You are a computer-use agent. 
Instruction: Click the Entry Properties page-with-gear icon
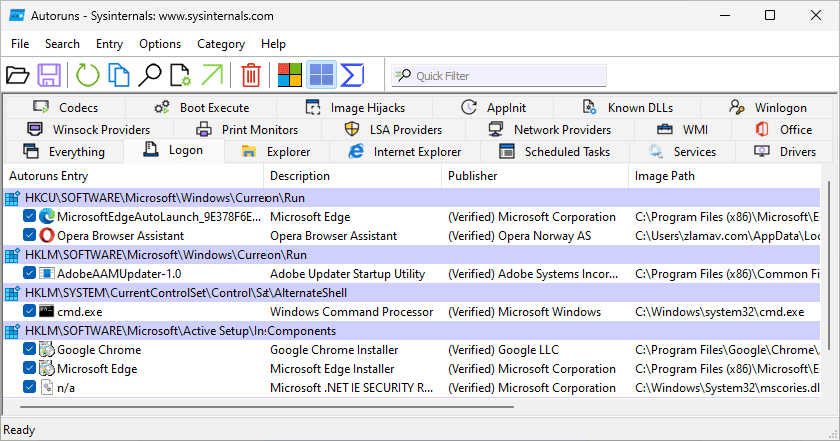point(180,75)
